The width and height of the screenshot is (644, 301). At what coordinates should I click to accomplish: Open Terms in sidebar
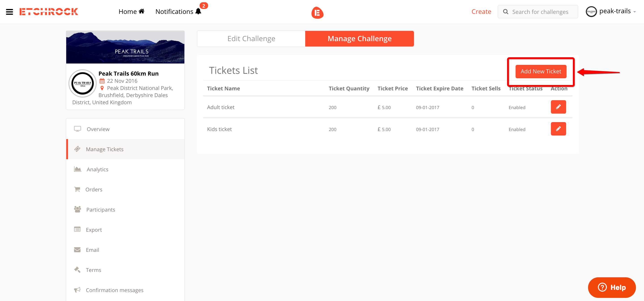click(x=93, y=270)
